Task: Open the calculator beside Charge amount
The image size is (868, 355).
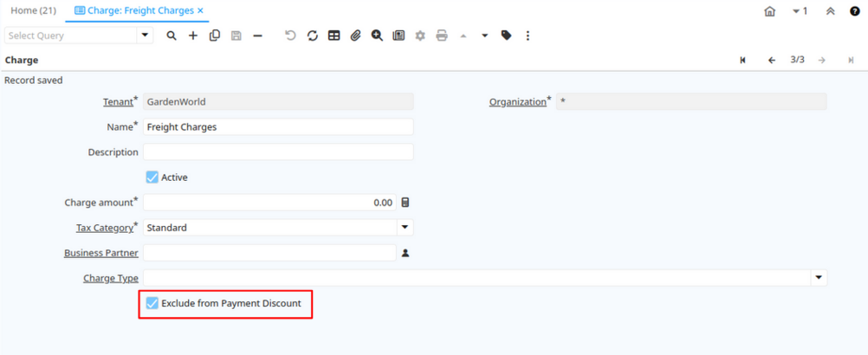Action: (405, 203)
